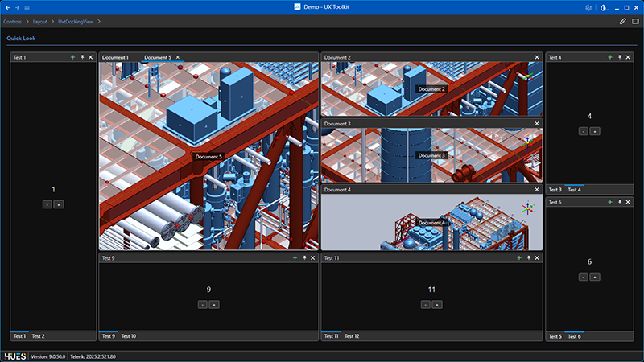This screenshot has height=362, width=644.
Task: Click the green plus icon in Test 9 panel
Action: (x=295, y=258)
